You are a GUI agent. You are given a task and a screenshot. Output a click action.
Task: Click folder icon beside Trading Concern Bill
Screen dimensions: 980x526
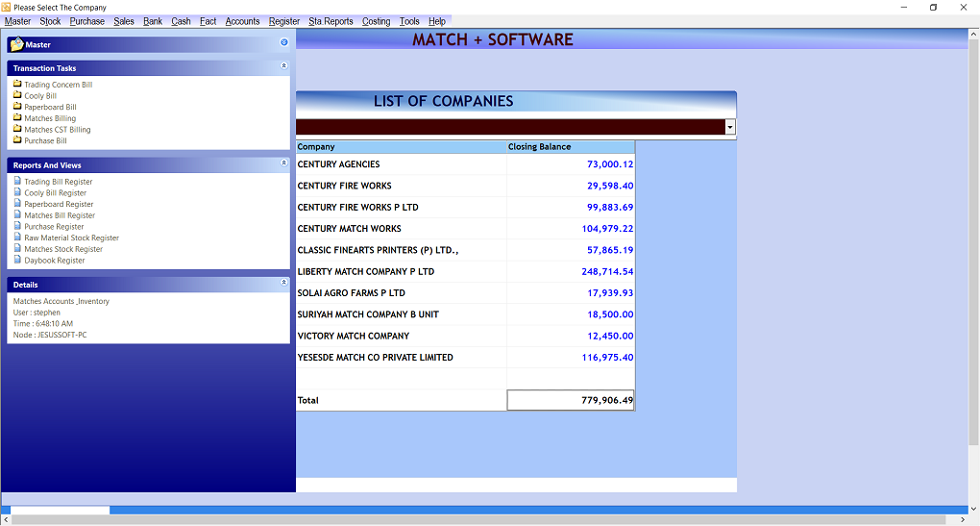click(x=17, y=84)
